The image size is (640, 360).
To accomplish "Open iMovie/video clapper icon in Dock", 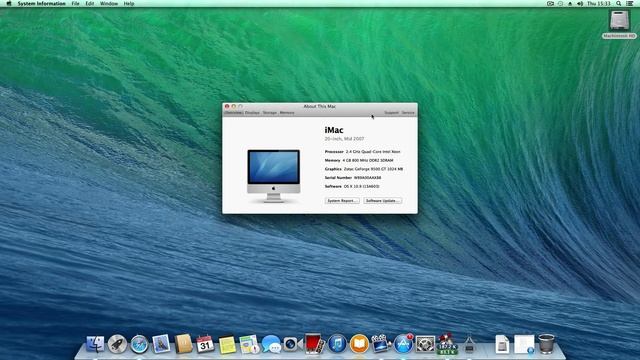I will point(381,344).
